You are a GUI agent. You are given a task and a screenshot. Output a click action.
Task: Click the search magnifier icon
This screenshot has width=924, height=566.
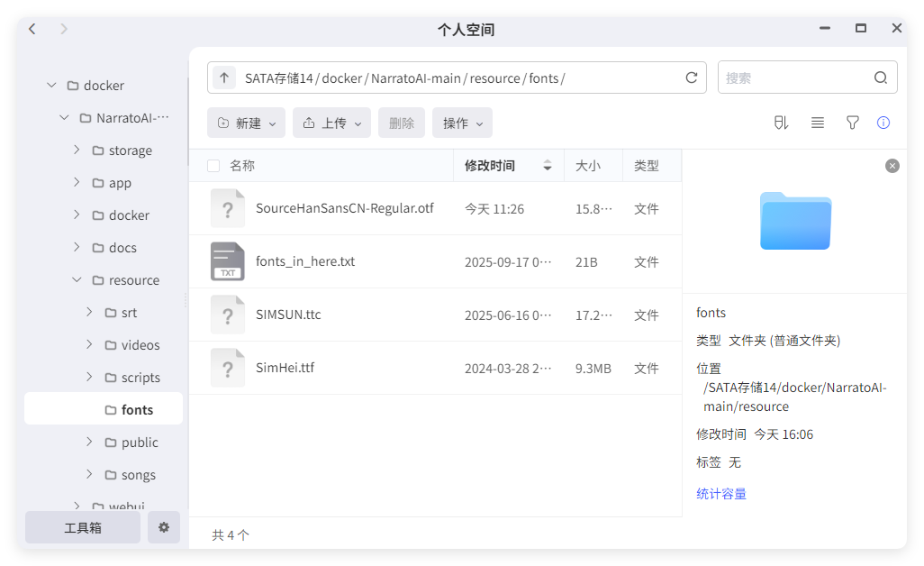881,78
